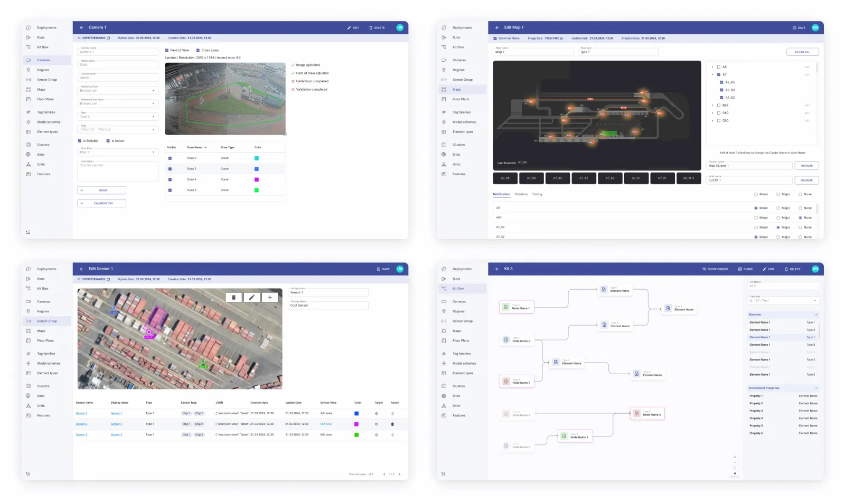Open Deployments in Kit 3 sidebar
The height and width of the screenshot is (504, 845).
[462, 269]
